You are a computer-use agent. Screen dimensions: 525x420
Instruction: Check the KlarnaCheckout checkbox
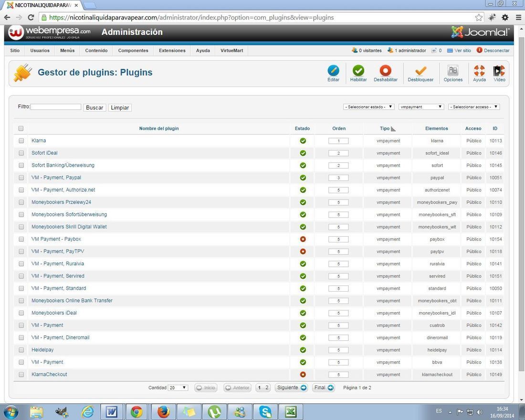[x=21, y=375]
